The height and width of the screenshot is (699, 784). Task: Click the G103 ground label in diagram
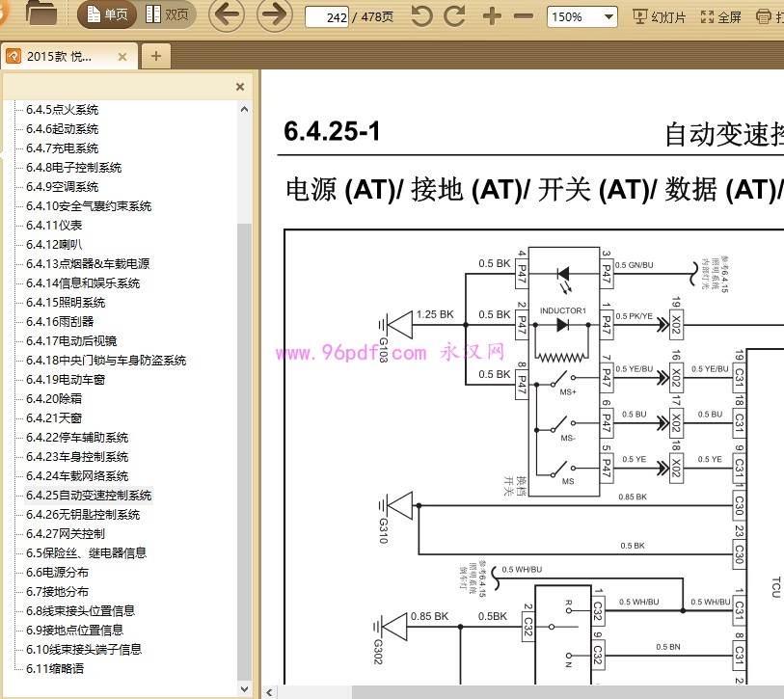click(x=384, y=349)
